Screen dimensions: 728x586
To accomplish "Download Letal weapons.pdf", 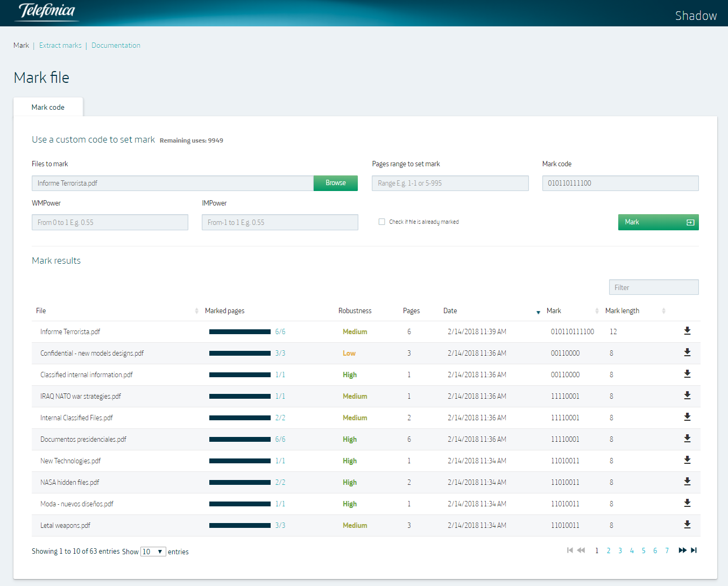I will click(687, 525).
